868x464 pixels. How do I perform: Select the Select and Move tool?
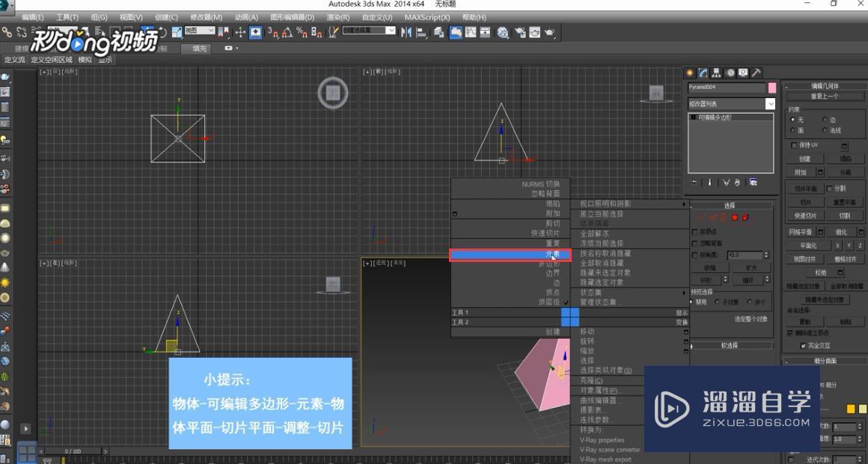coord(147,32)
